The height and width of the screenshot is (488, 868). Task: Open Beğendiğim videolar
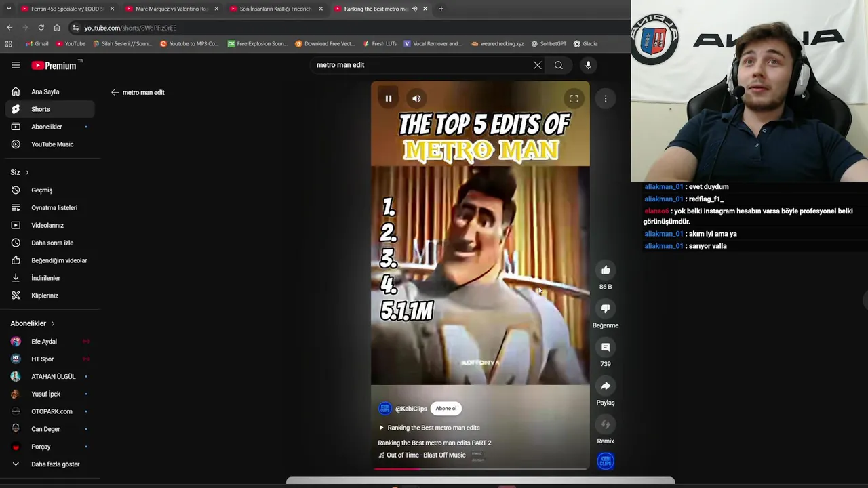tap(50, 260)
